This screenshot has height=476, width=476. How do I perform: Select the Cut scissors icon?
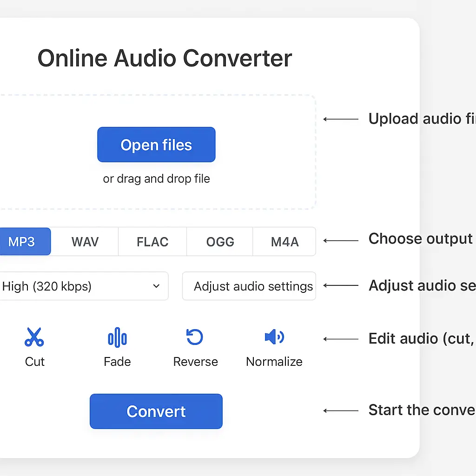34,337
